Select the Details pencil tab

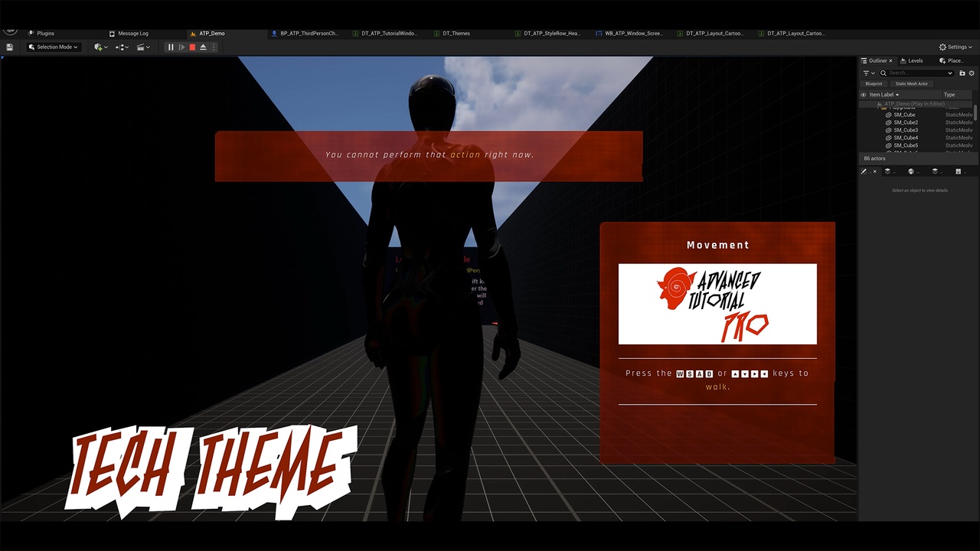pos(864,171)
